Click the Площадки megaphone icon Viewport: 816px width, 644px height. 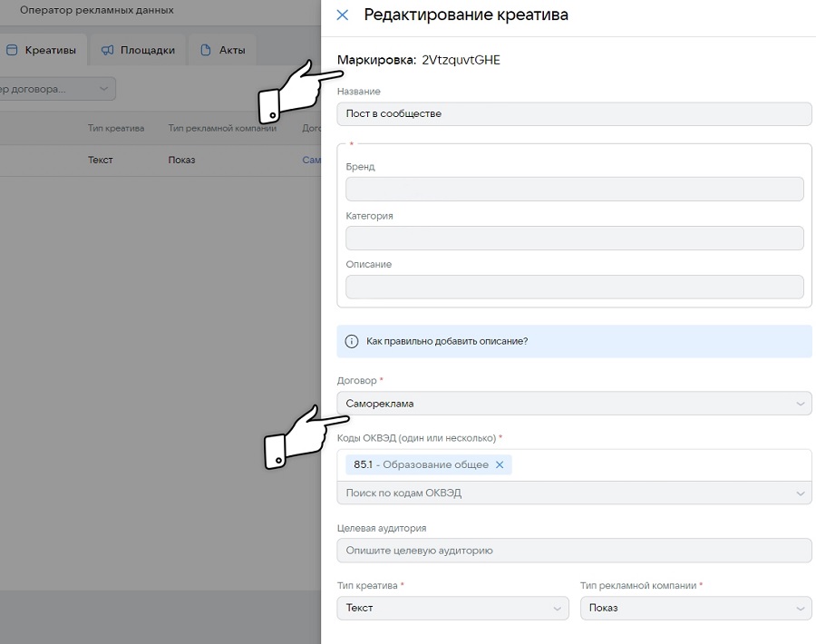[x=108, y=51]
